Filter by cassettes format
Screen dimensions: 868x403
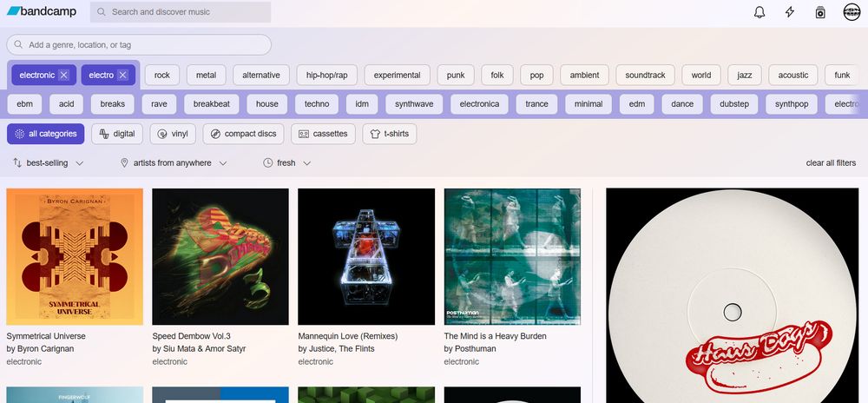click(323, 134)
